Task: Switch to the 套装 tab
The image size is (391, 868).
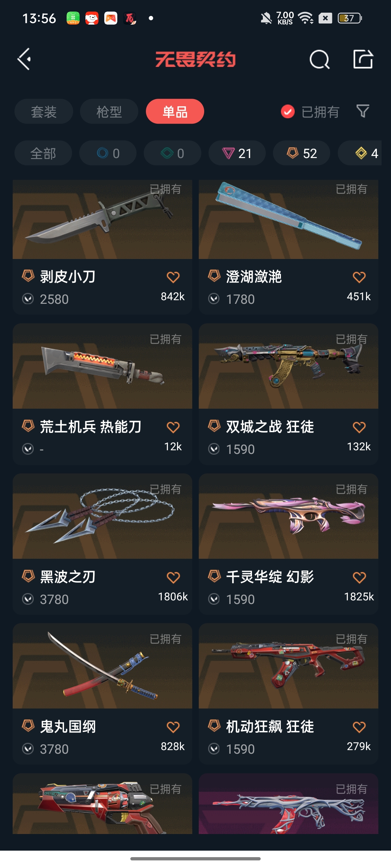Action: [44, 111]
